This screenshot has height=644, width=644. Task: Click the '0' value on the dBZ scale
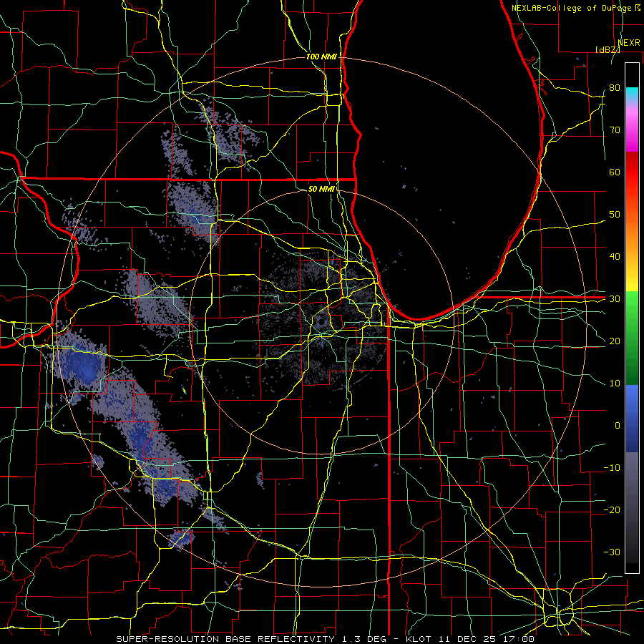pyautogui.click(x=618, y=426)
